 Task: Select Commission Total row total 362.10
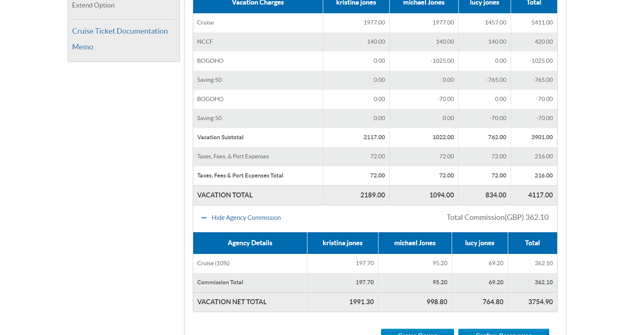[544, 283]
